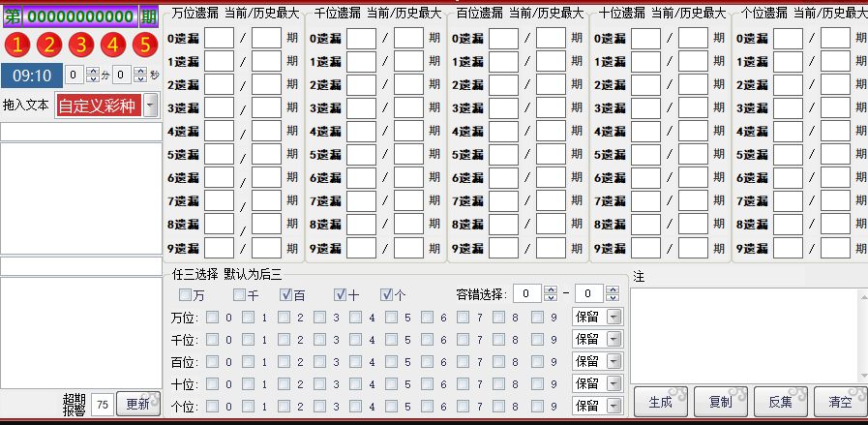This screenshot has height=425, width=868.
Task: Click the 清空 button
Action: tap(840, 402)
